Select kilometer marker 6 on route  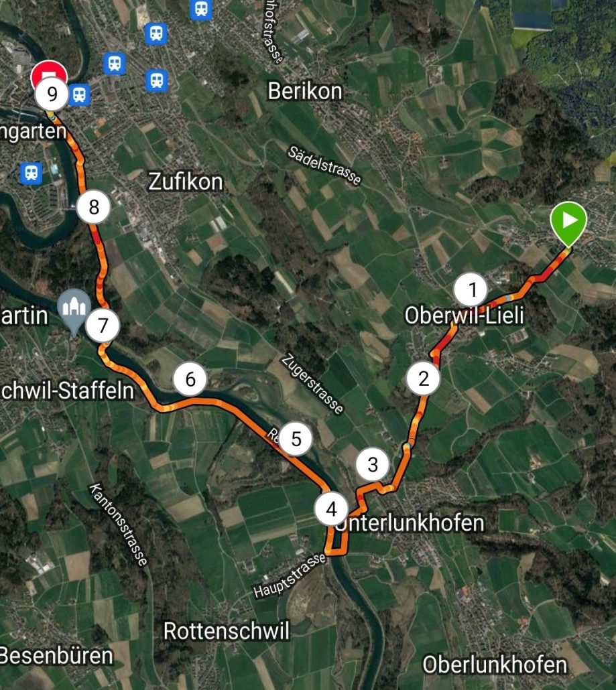coord(190,379)
